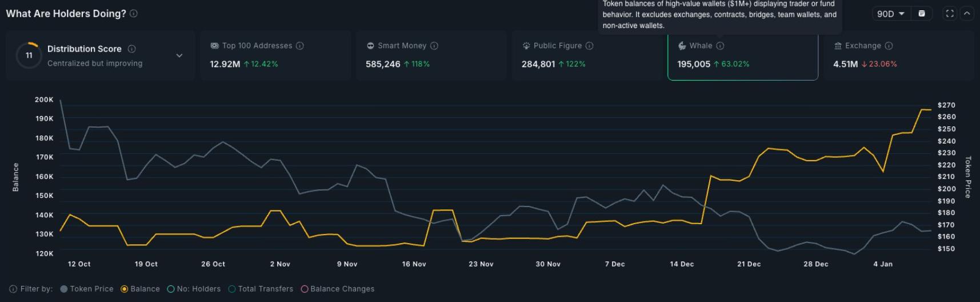Enable the No: Holders filter
980x302 pixels.
194,289
